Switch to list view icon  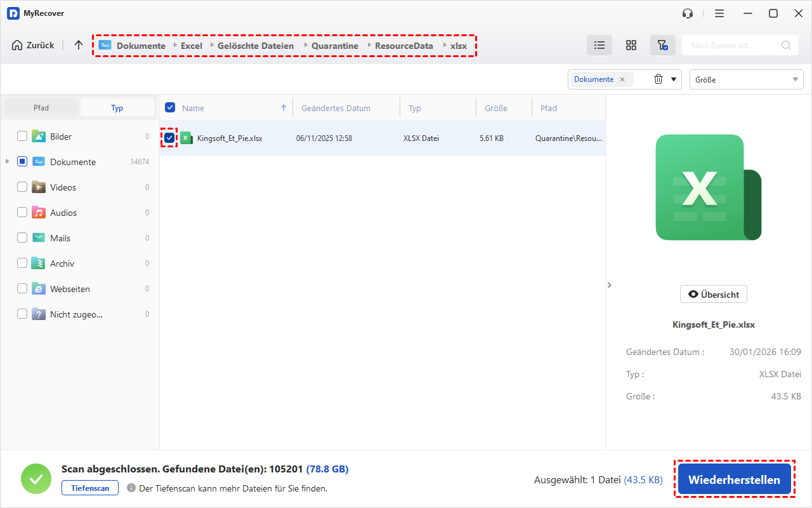[x=599, y=45]
